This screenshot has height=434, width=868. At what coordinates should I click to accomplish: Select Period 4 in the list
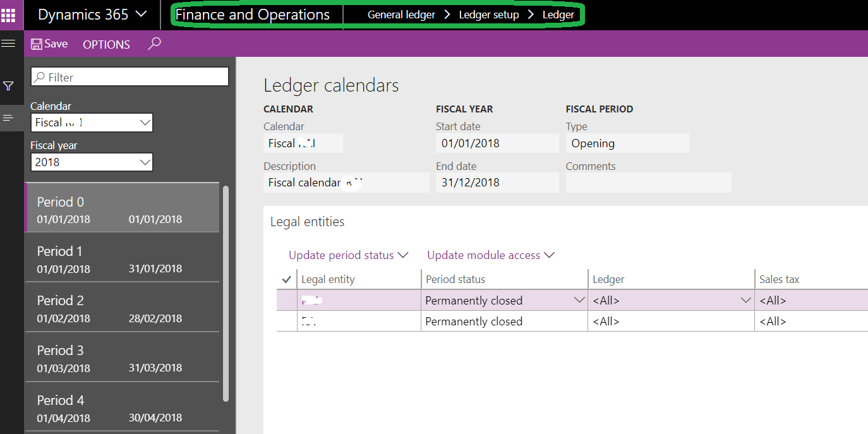122,407
